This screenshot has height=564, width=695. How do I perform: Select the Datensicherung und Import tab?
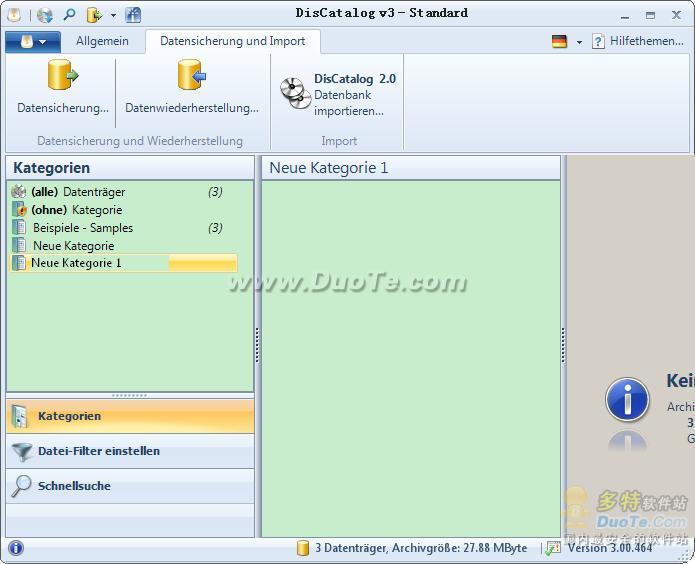(x=232, y=41)
